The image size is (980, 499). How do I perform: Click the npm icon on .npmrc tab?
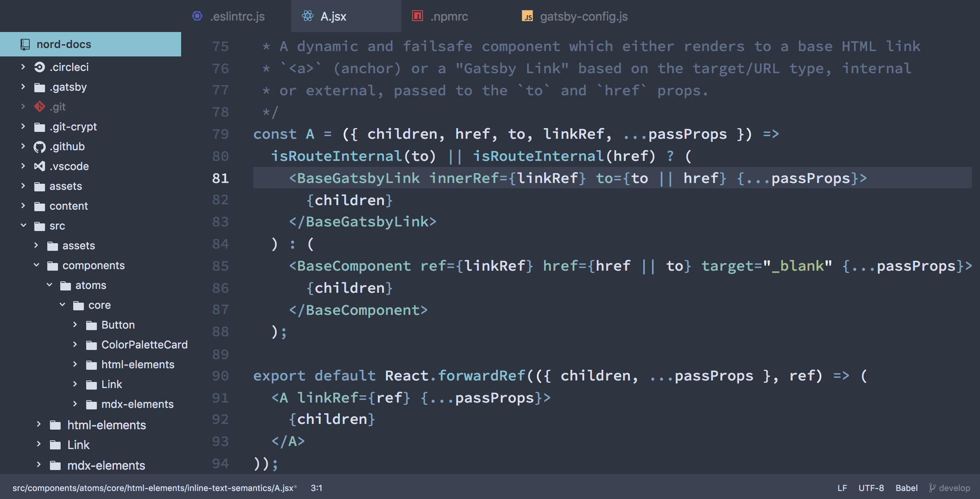tap(418, 16)
